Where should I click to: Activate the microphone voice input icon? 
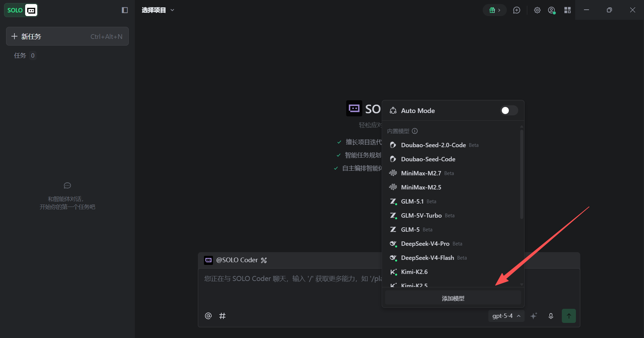[551, 316]
